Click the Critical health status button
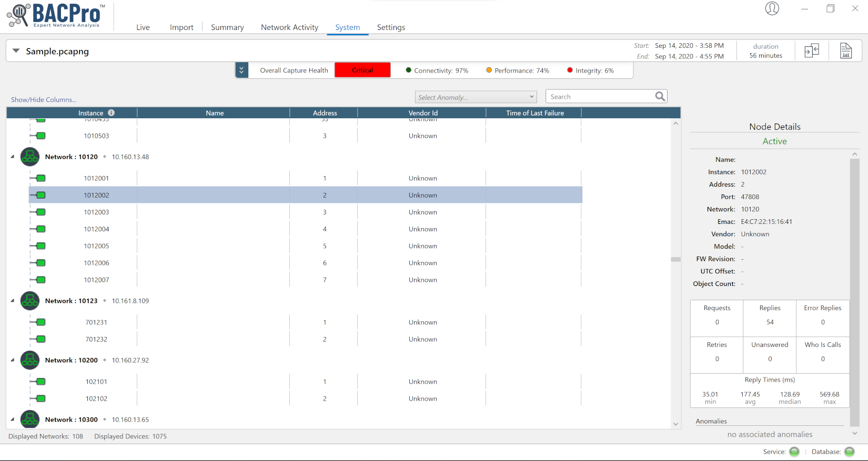 point(362,70)
